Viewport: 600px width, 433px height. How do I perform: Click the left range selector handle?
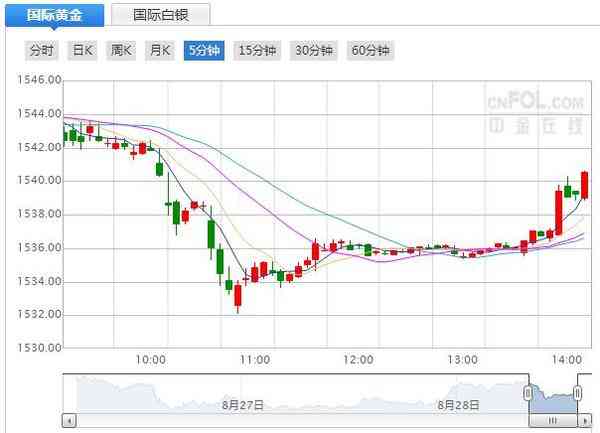(x=528, y=394)
